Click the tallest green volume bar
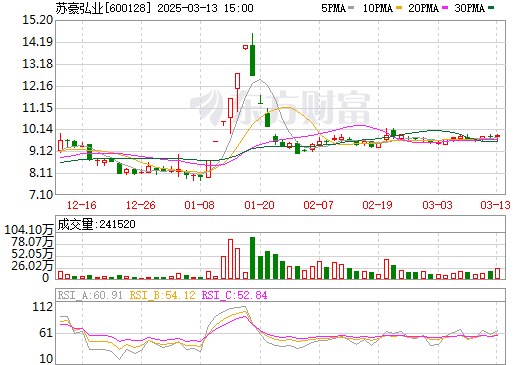 253,258
